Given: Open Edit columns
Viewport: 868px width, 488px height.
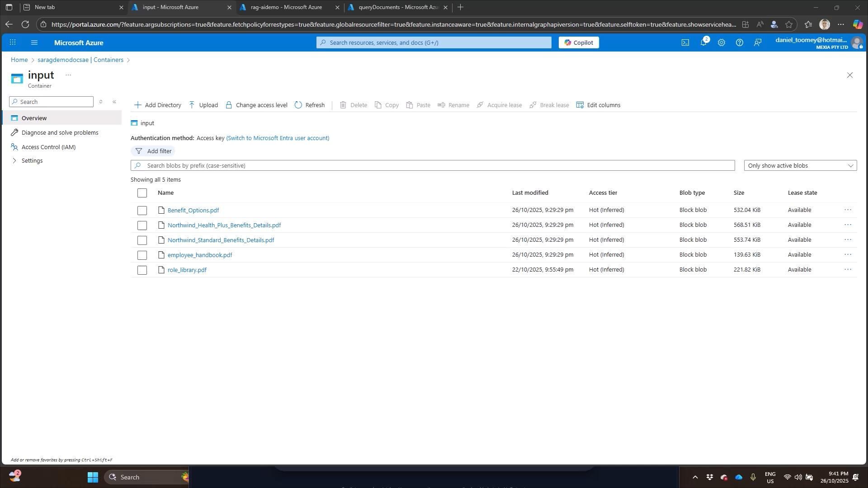Looking at the screenshot, I should [598, 105].
